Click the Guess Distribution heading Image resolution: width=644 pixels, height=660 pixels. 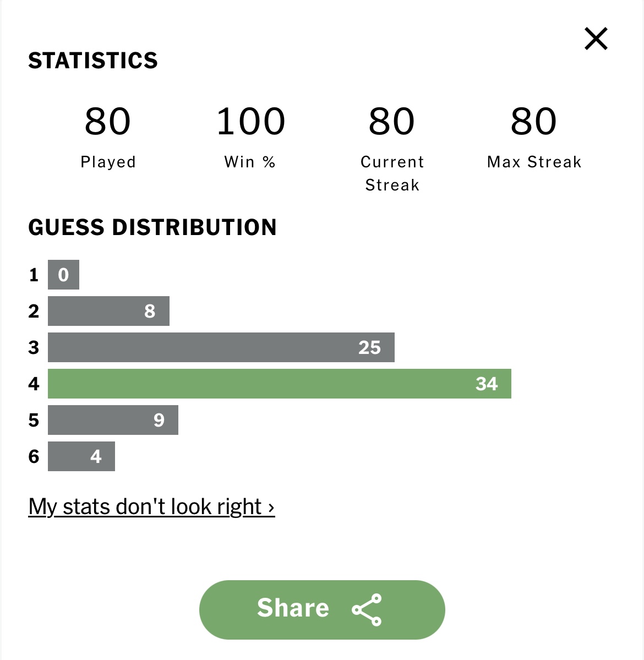tap(152, 227)
